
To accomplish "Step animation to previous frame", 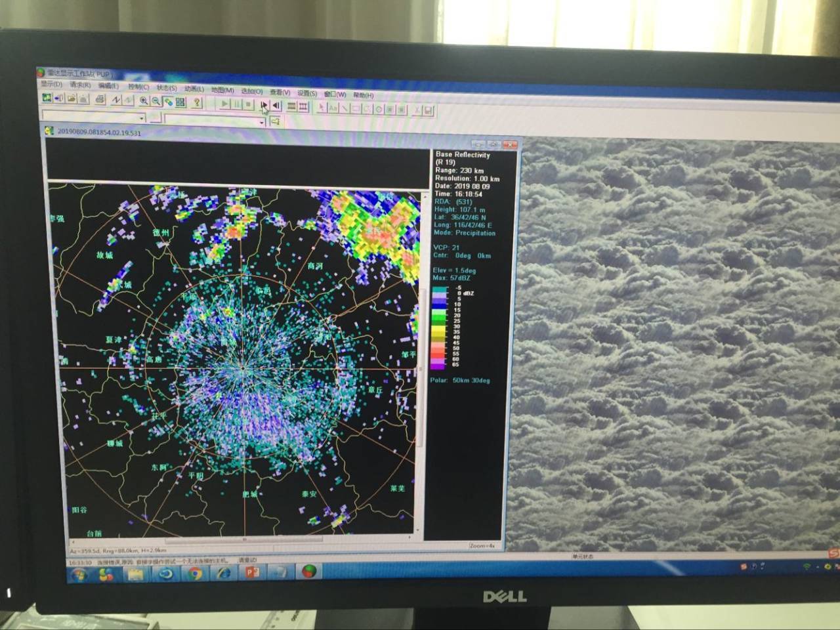I will coord(276,105).
